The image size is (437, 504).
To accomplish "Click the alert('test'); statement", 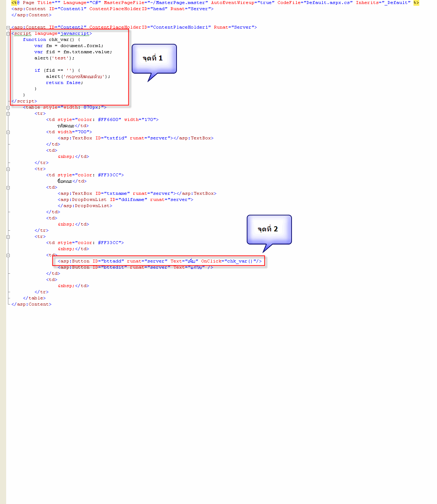I will pyautogui.click(x=55, y=58).
